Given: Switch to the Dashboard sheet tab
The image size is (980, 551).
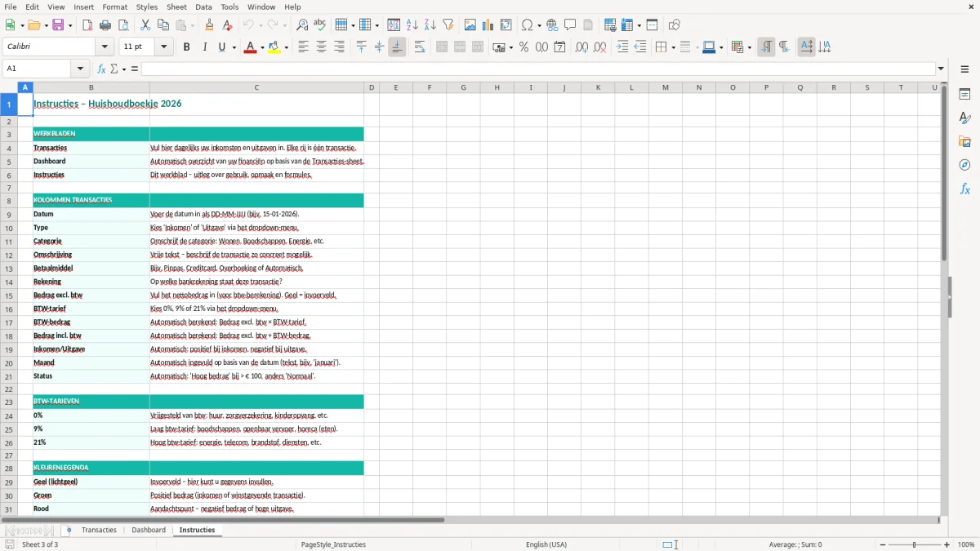Looking at the screenshot, I should coord(149,530).
